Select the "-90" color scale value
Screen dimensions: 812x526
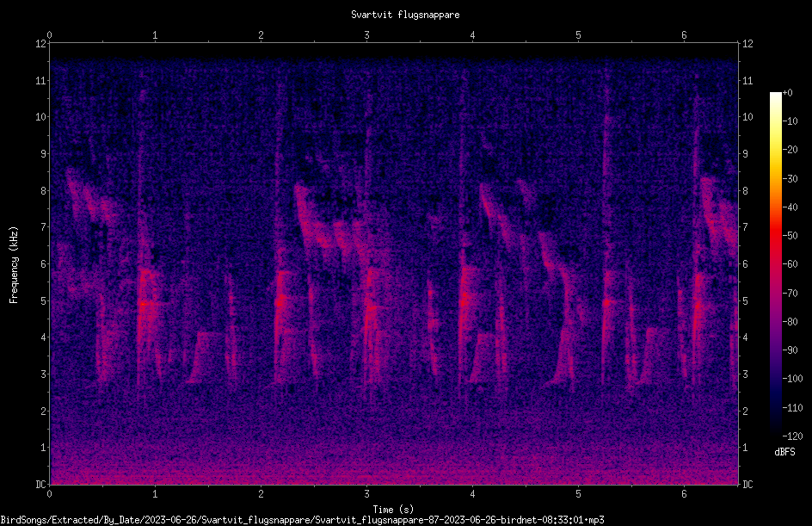coord(790,350)
